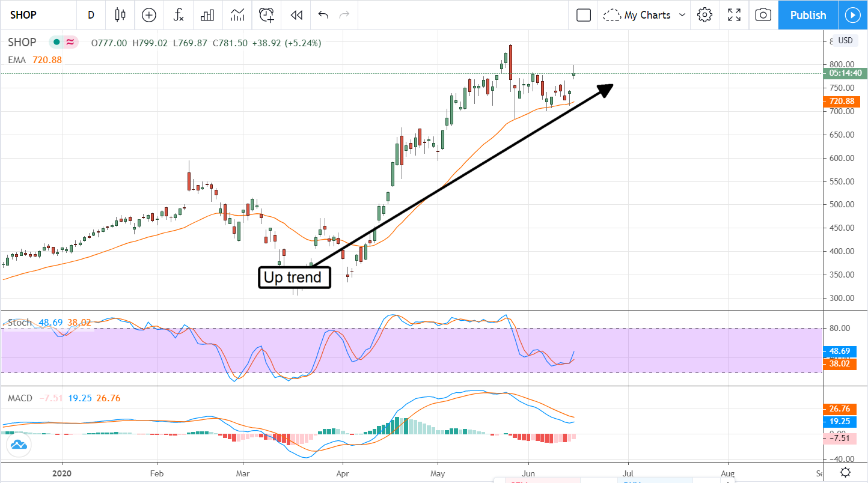Click the compare or add symbol icon
Viewport: 868px width, 483px height.
click(148, 15)
